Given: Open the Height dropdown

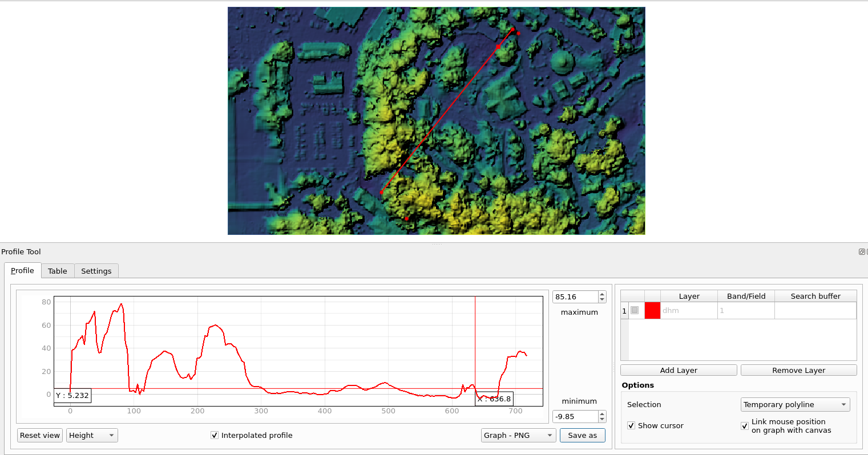Looking at the screenshot, I should click(92, 435).
